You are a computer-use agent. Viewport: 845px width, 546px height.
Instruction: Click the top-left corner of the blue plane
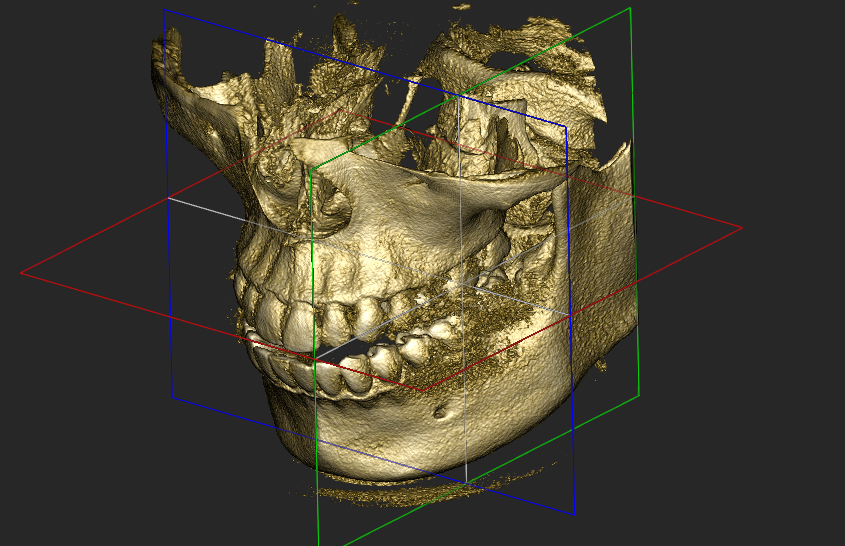pyautogui.click(x=164, y=12)
